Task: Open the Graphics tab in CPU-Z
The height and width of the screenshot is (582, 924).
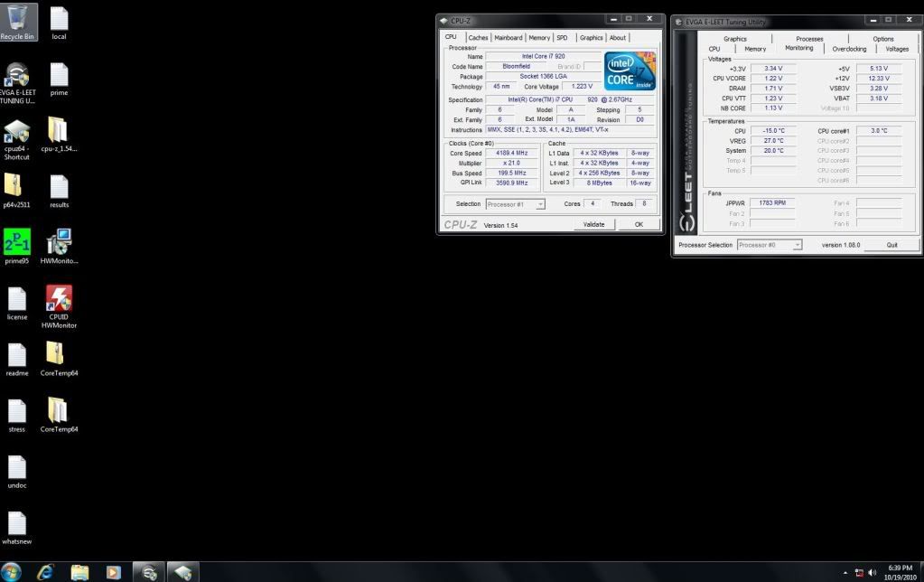Action: (x=591, y=38)
